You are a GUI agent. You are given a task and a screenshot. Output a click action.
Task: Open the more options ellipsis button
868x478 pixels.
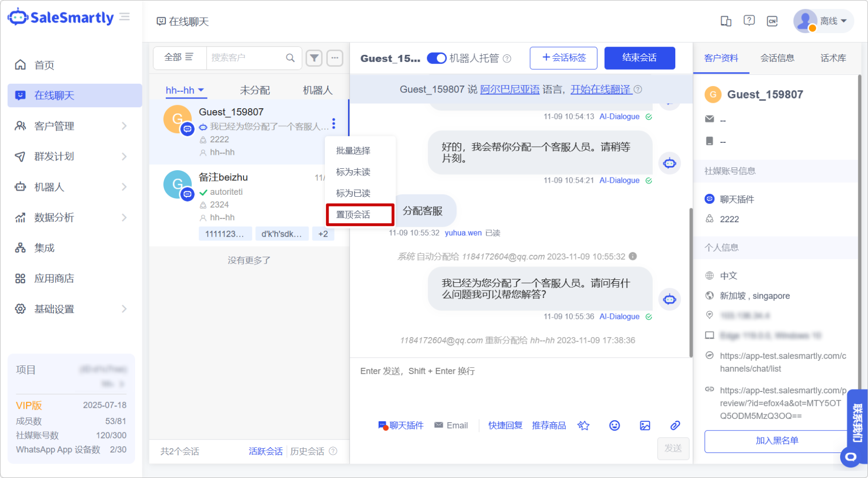tap(335, 58)
